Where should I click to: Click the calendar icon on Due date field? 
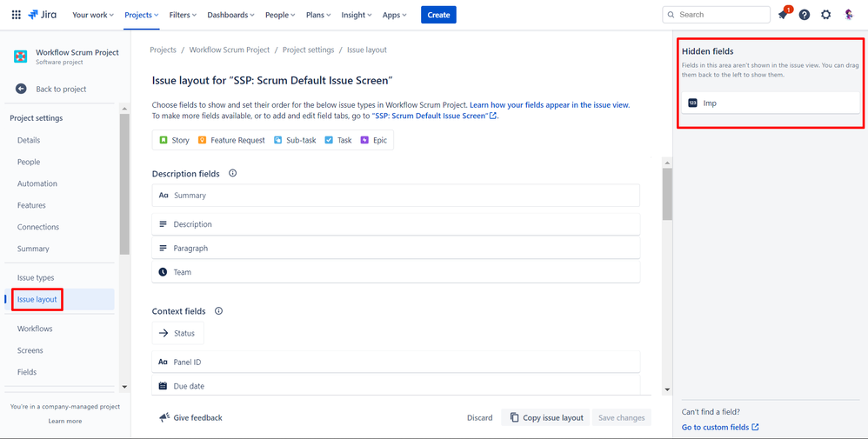[x=163, y=386]
